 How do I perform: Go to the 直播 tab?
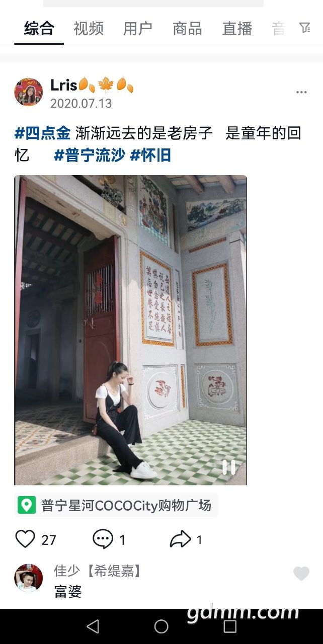(237, 29)
